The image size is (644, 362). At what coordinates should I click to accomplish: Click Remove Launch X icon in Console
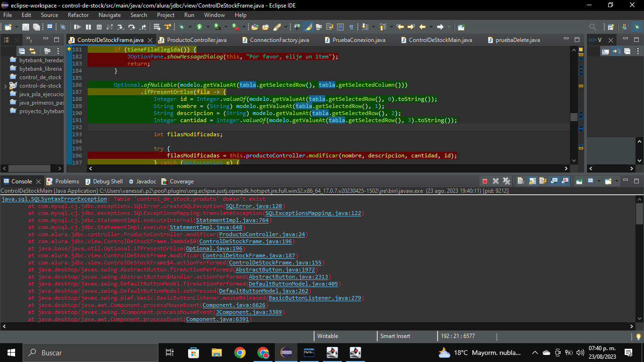[x=495, y=181]
